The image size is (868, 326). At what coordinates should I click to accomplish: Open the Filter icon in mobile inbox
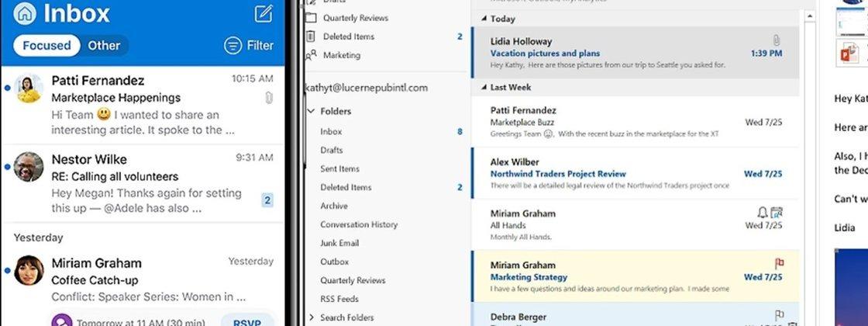[x=233, y=46]
